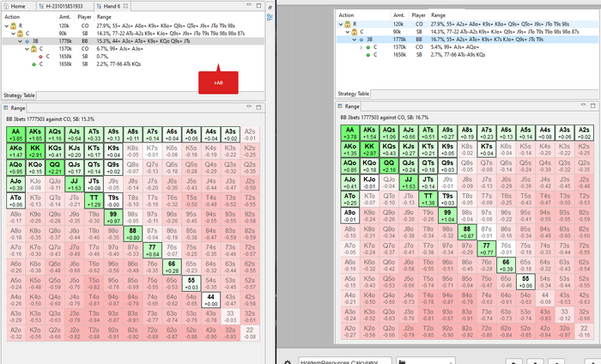This screenshot has width=601, height=364.
Task: Click lock icon on left window 1570k C row
Action: (x=33, y=49)
